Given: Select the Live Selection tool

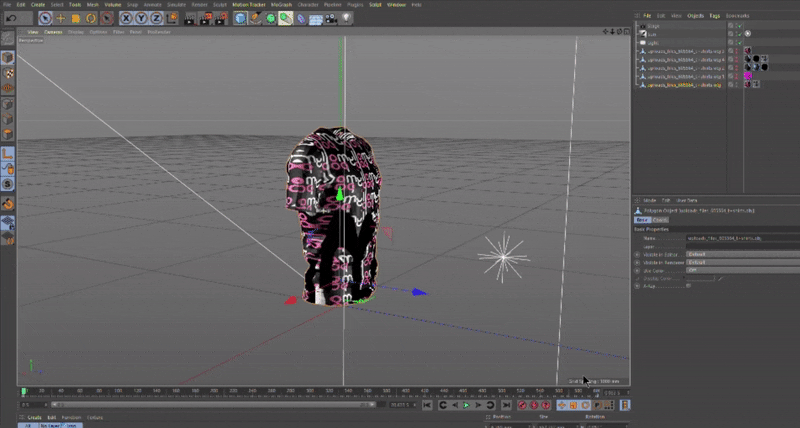Looking at the screenshot, I should click(45, 18).
